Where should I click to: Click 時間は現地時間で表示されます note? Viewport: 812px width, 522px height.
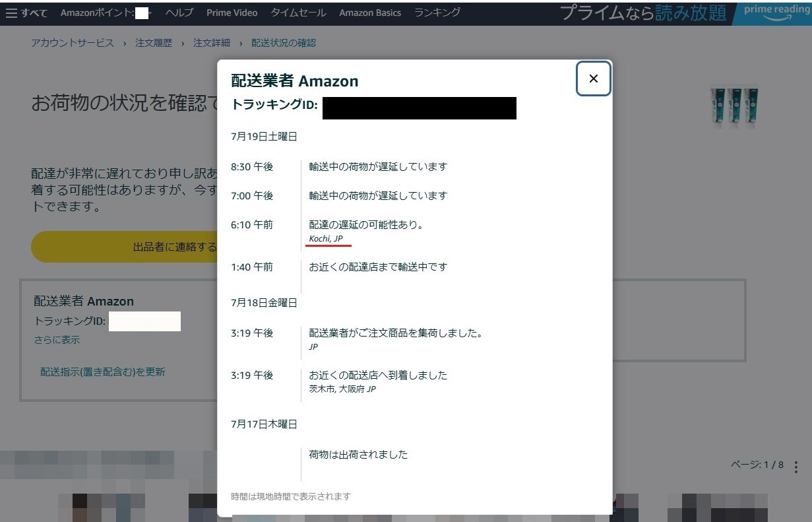291,496
